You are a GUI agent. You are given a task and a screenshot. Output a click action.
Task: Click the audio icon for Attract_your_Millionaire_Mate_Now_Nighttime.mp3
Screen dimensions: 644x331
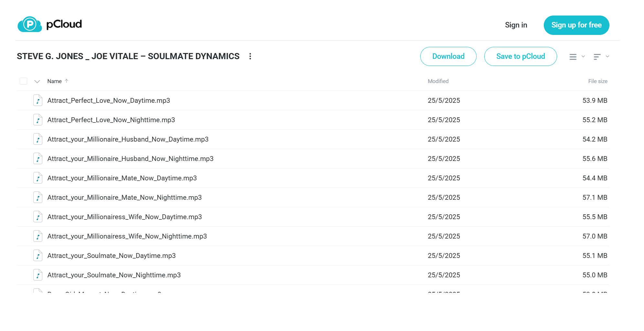click(x=38, y=198)
